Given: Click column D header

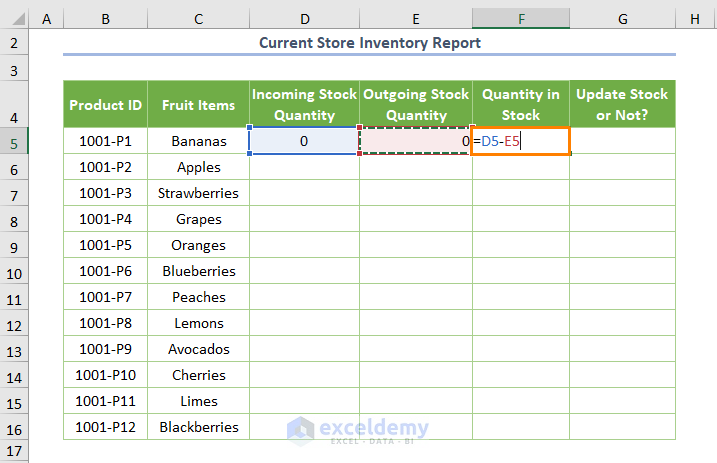Looking at the screenshot, I should point(304,19).
